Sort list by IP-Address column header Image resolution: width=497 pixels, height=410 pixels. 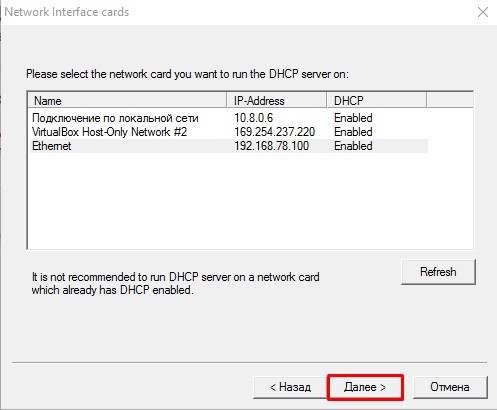[277, 101]
